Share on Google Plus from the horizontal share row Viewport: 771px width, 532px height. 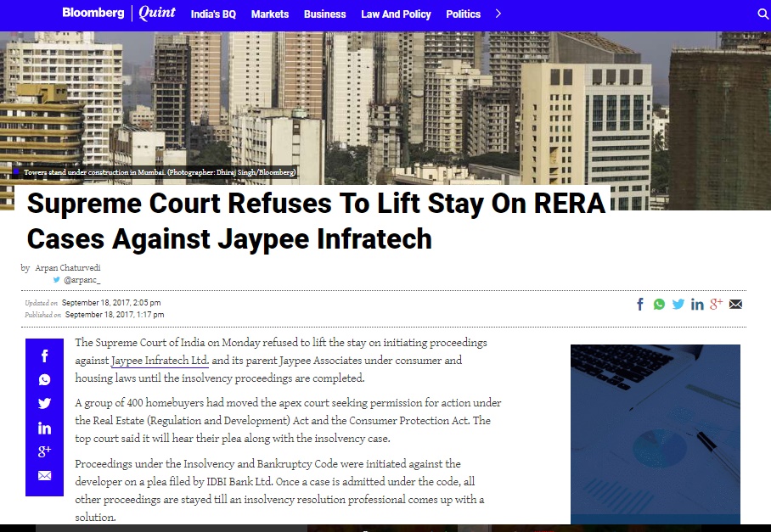click(x=716, y=304)
